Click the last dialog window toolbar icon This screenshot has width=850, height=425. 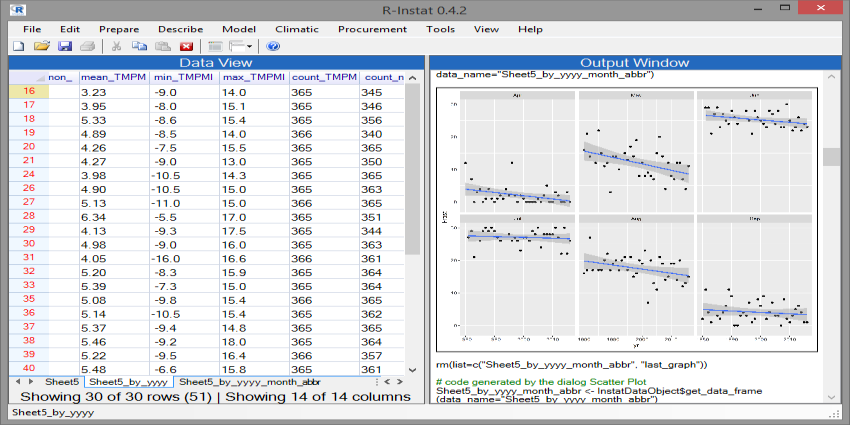coord(215,46)
